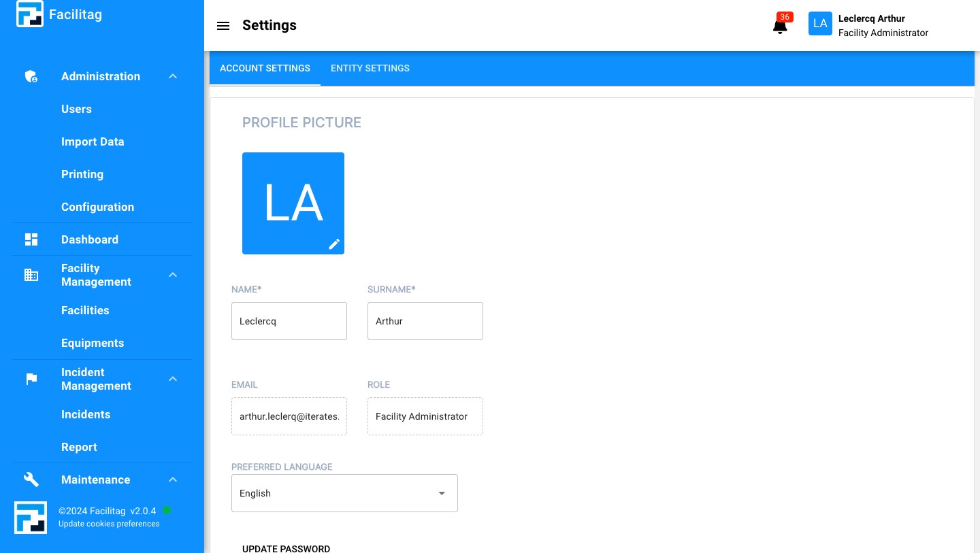Collapse the Administration section
This screenshot has height=553, width=980.
pos(173,77)
